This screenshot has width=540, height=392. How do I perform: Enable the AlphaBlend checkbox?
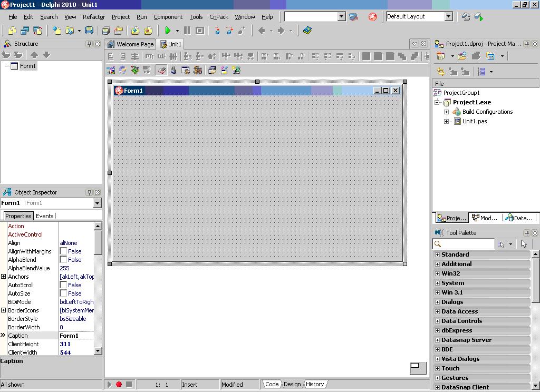click(x=63, y=260)
